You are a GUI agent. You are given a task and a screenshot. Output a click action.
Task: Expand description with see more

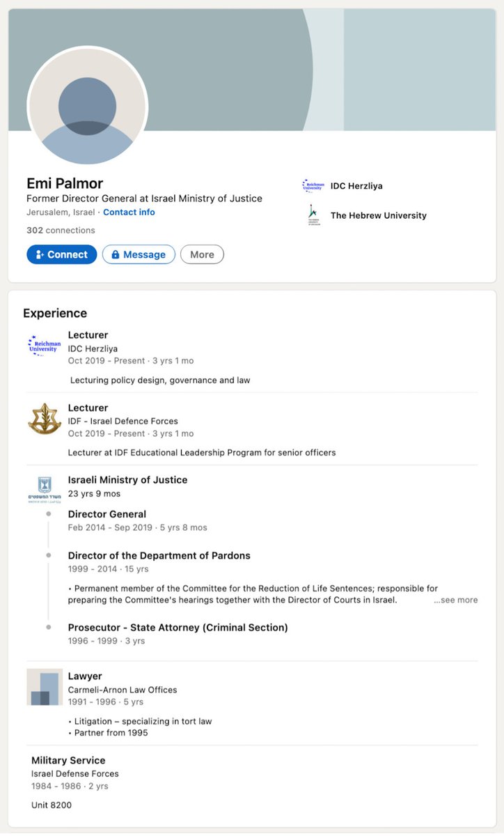pos(455,600)
